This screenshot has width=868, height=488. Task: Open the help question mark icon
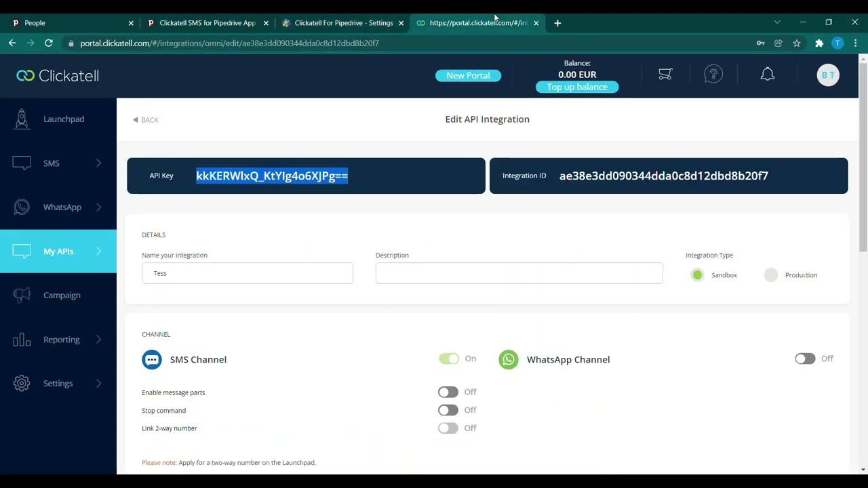click(x=713, y=75)
